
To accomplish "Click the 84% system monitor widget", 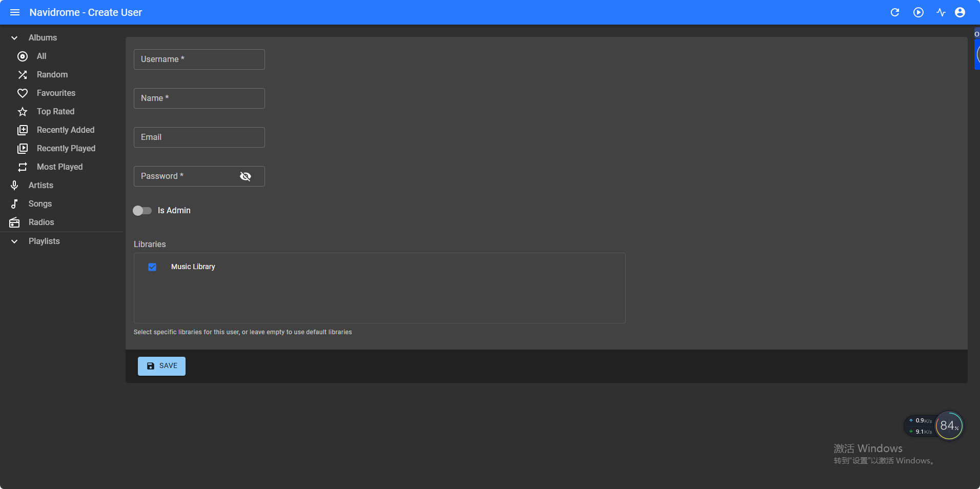I will pos(949,425).
